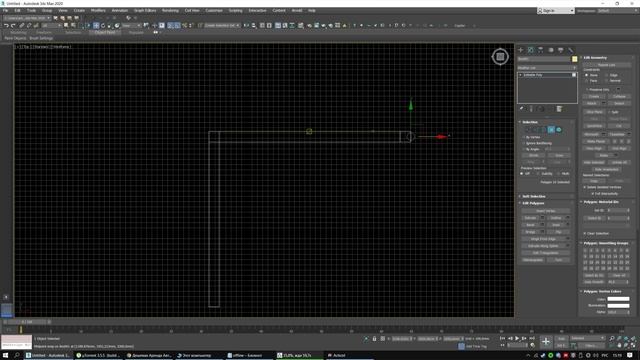The height and width of the screenshot is (360, 640).
Task: Select the Zoom viewport tool
Action: pyautogui.click(x=611, y=338)
